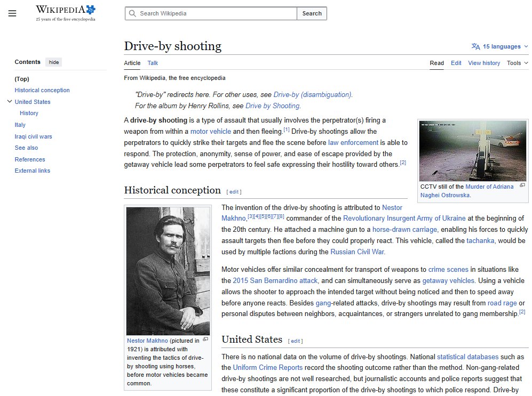Go to See also in contents
This screenshot has width=532, height=396.
[x=26, y=148]
